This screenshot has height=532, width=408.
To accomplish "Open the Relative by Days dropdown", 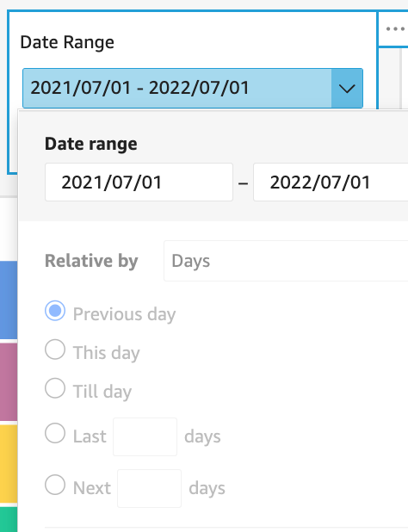I will (286, 261).
